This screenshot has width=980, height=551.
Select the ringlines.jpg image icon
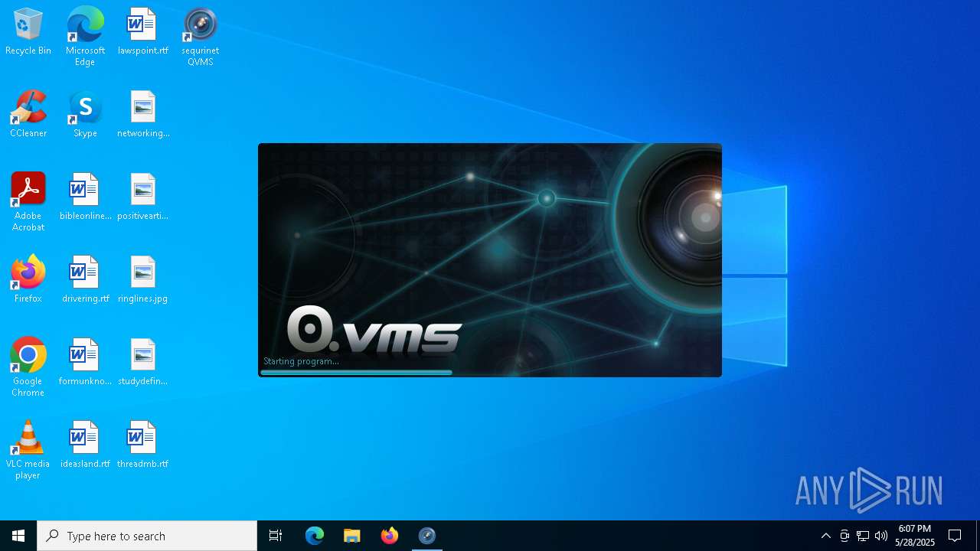142,280
